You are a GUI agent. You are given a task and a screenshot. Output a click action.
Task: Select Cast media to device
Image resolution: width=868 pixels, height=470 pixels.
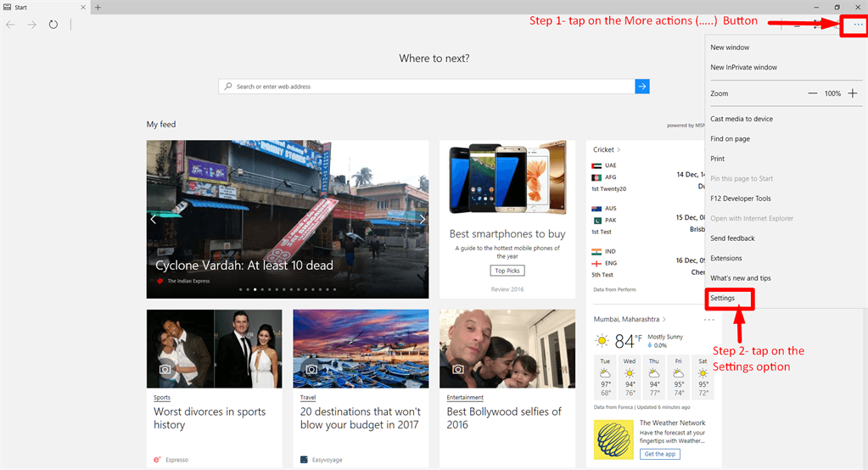coord(742,119)
